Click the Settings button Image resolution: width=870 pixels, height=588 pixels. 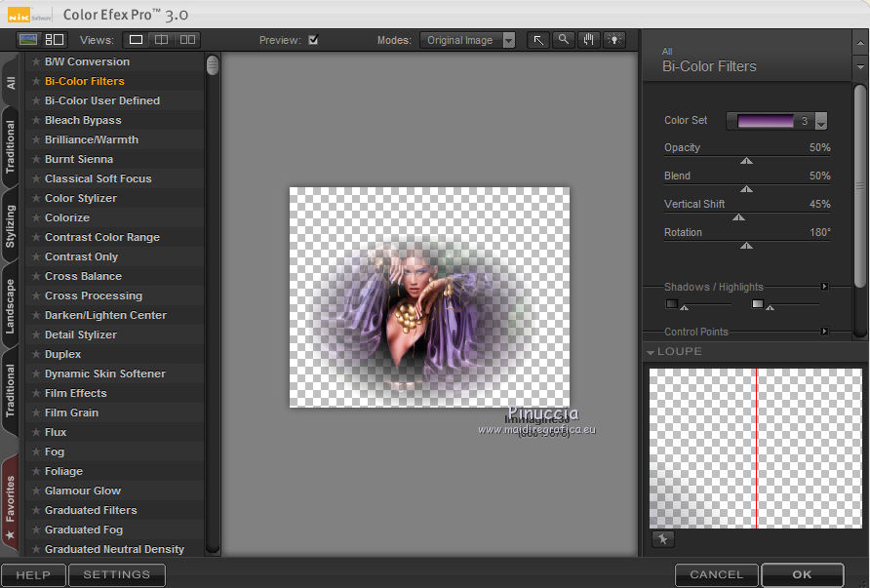(x=116, y=574)
